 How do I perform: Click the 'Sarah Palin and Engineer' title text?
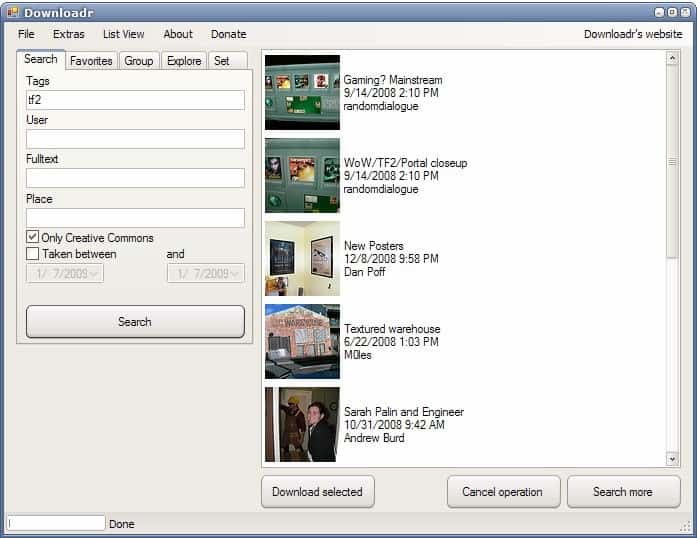pos(404,412)
